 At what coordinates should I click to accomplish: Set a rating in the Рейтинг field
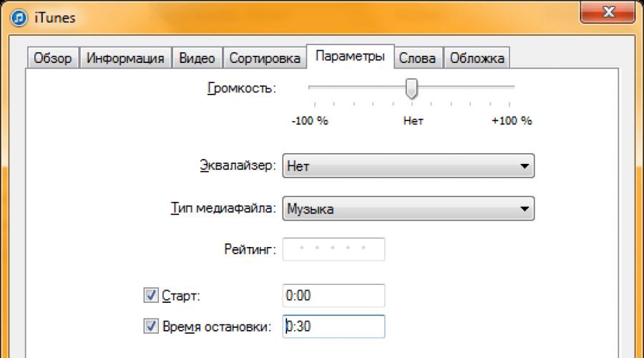333,249
